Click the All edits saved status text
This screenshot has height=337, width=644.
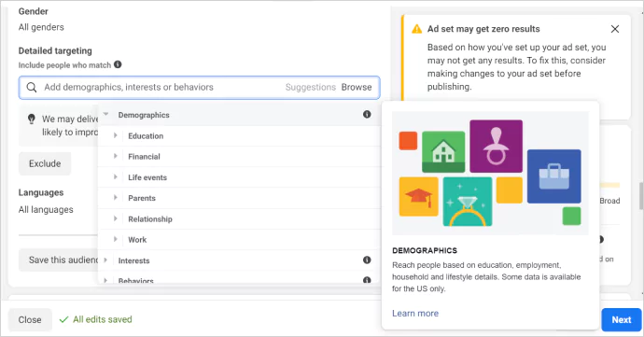tap(103, 319)
